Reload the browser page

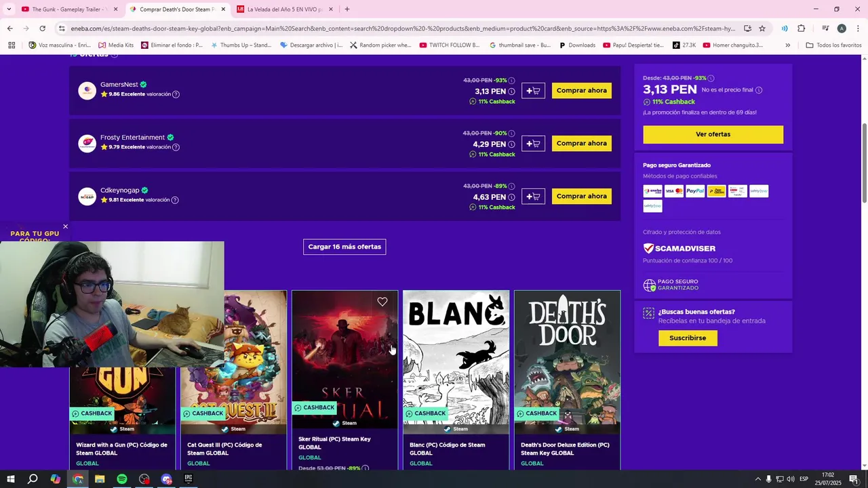click(42, 28)
